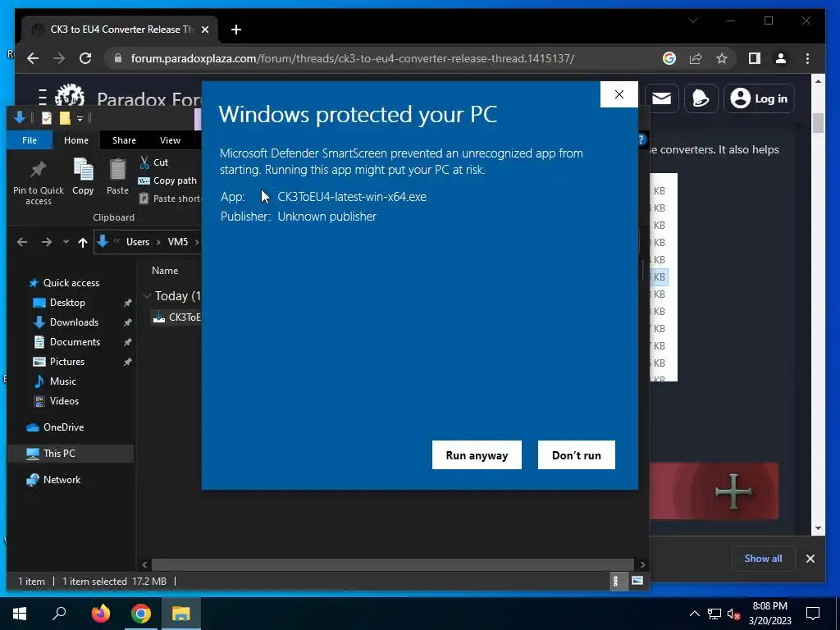The height and width of the screenshot is (630, 840).
Task: Open Paradox forum hamburger menu
Action: [x=43, y=98]
